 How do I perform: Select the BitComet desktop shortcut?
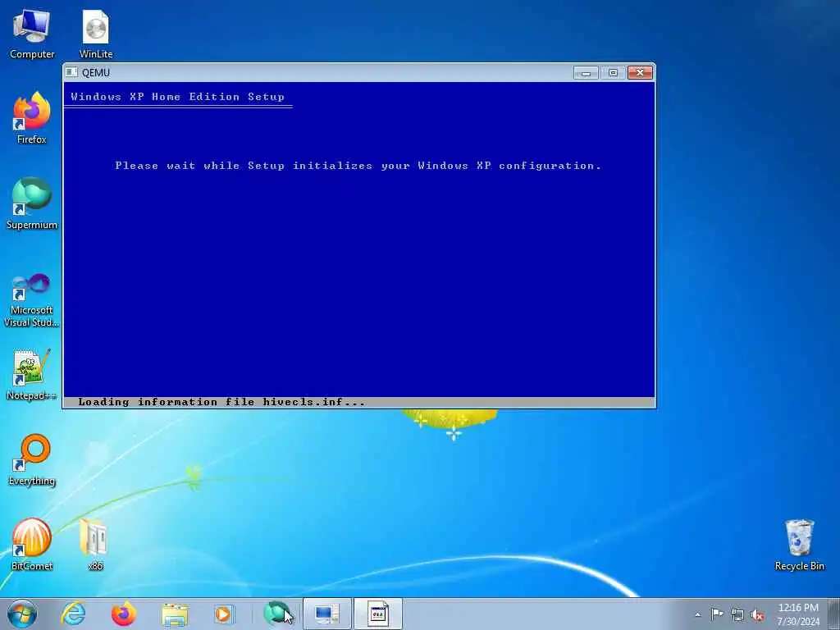coord(32,545)
